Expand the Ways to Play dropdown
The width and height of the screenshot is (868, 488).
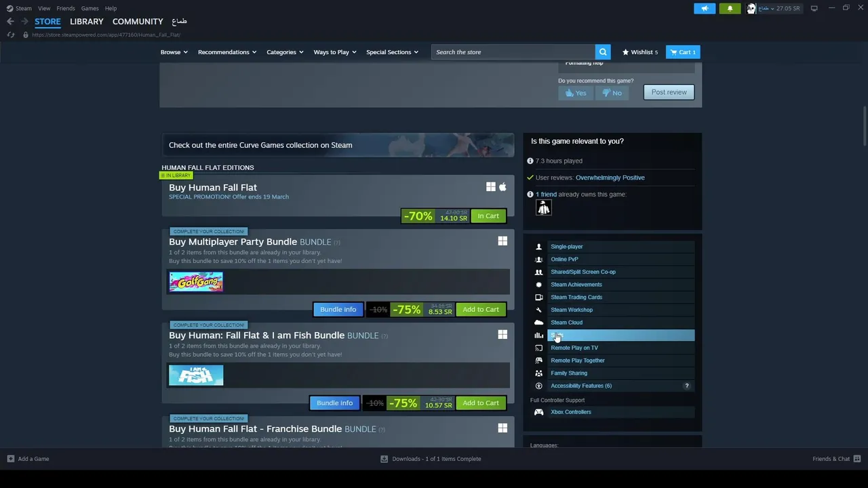pyautogui.click(x=335, y=52)
